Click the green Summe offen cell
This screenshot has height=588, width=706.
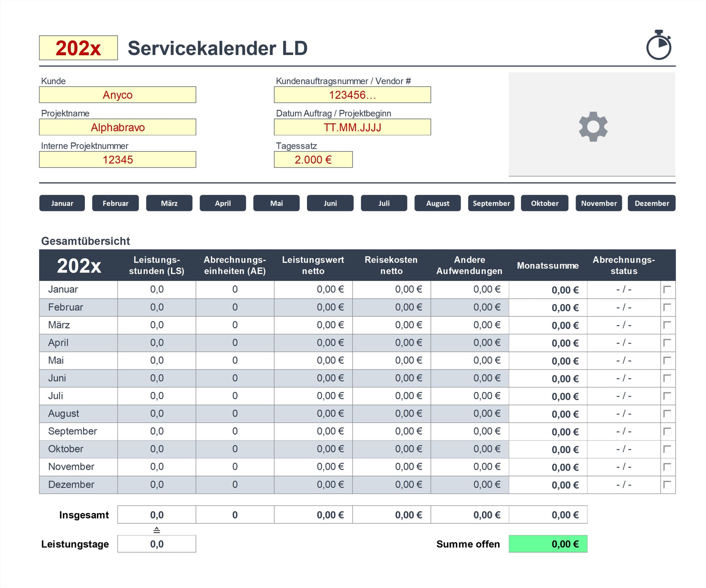point(548,544)
